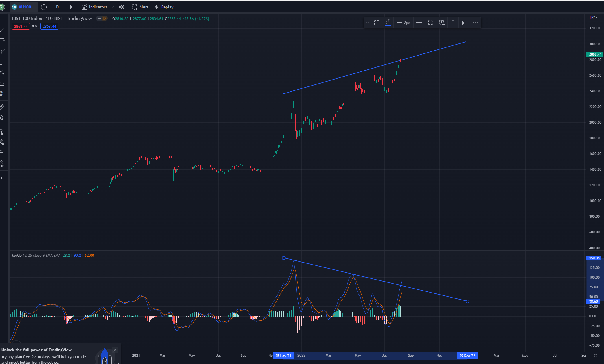This screenshot has width=604, height=364.
Task: Close the TradingView promo banner
Action: [x=115, y=350]
